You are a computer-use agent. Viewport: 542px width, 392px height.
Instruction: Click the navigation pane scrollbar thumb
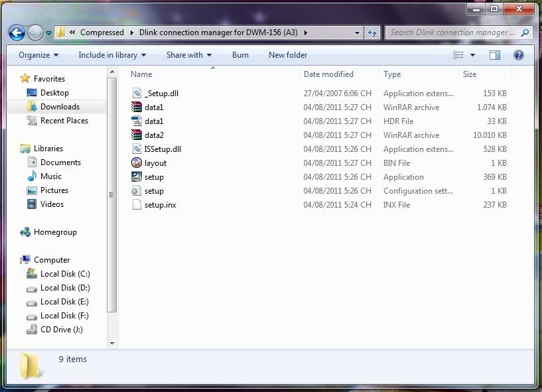pos(111,195)
